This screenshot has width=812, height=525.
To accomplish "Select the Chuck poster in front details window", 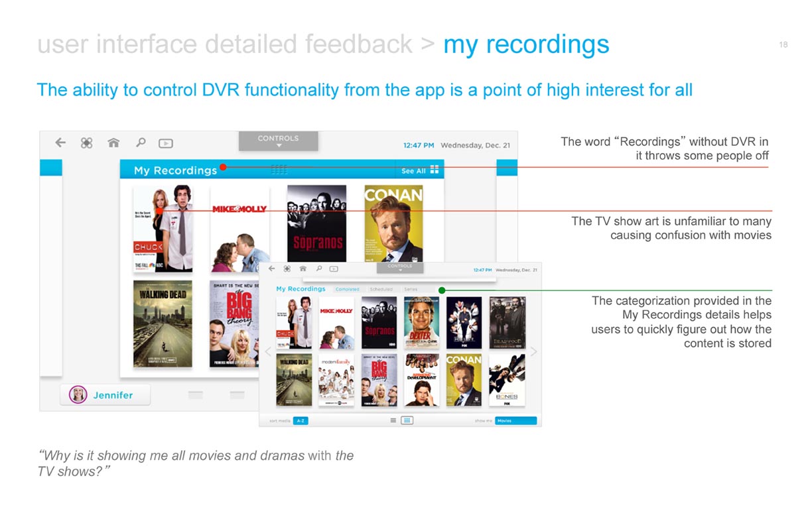I will (x=294, y=323).
